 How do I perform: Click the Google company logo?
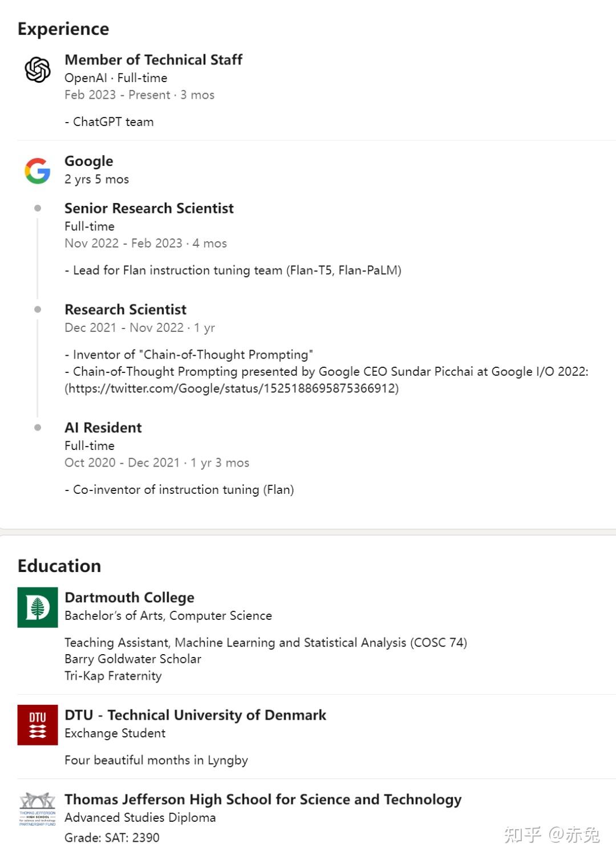(x=38, y=171)
